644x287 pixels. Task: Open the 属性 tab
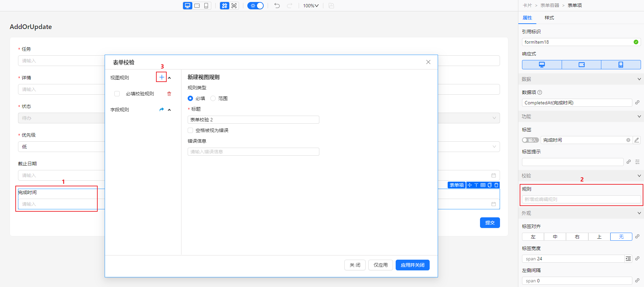pos(527,18)
